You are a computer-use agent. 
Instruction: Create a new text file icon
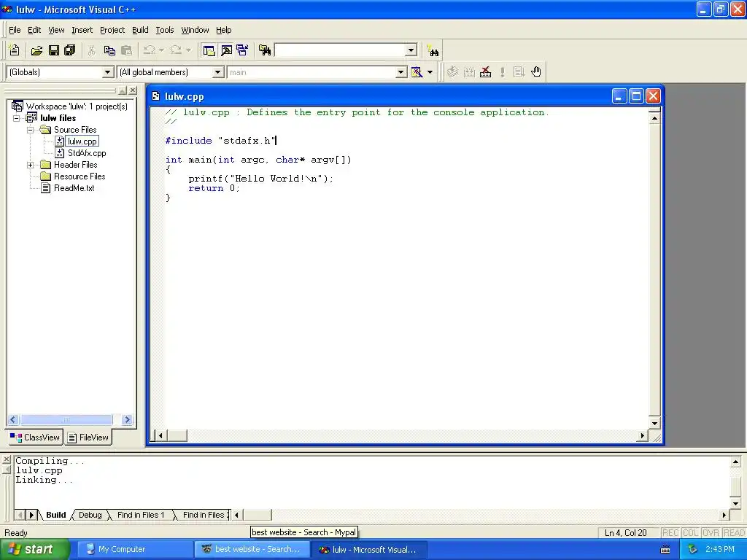[15, 50]
